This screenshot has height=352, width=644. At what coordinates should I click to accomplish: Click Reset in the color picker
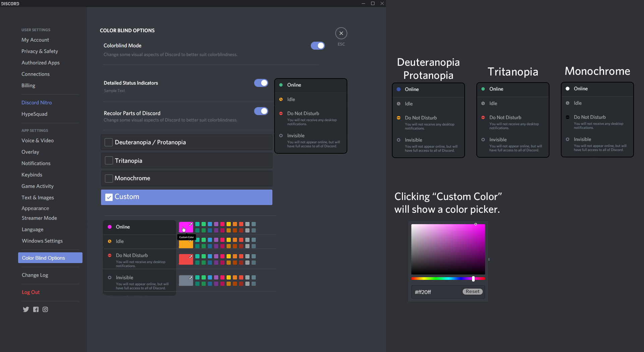[473, 292]
